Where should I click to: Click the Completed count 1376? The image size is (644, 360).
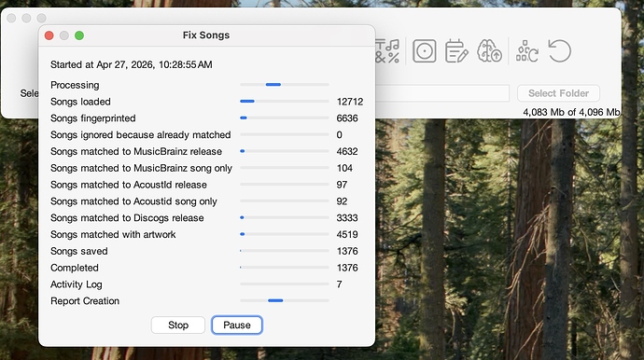[x=347, y=268]
